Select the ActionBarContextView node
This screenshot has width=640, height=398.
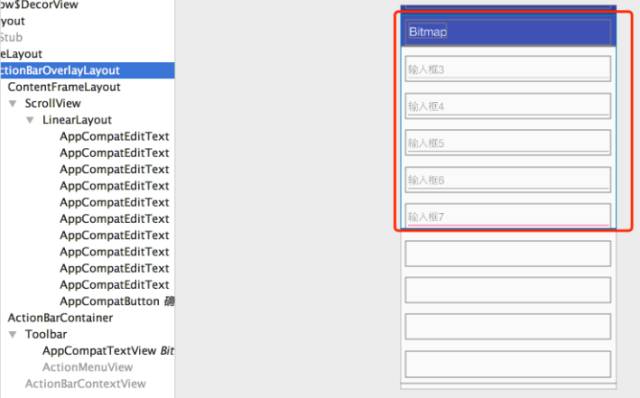pyautogui.click(x=86, y=384)
